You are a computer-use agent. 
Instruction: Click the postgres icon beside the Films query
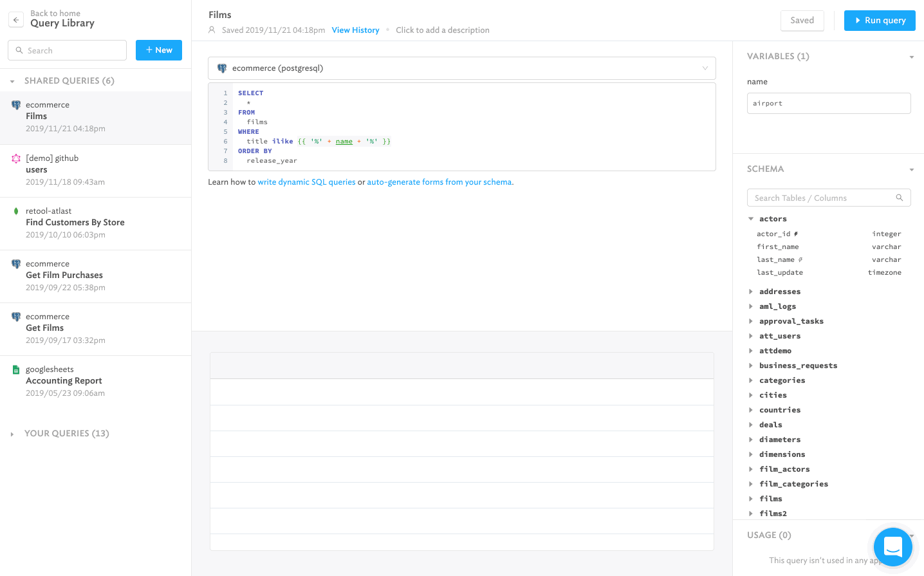click(15, 104)
